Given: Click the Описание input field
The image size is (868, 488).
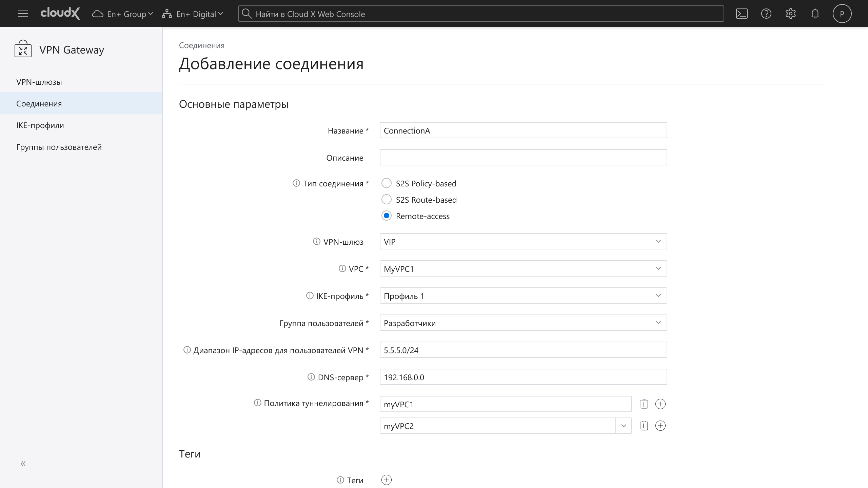Looking at the screenshot, I should pyautogui.click(x=523, y=157).
